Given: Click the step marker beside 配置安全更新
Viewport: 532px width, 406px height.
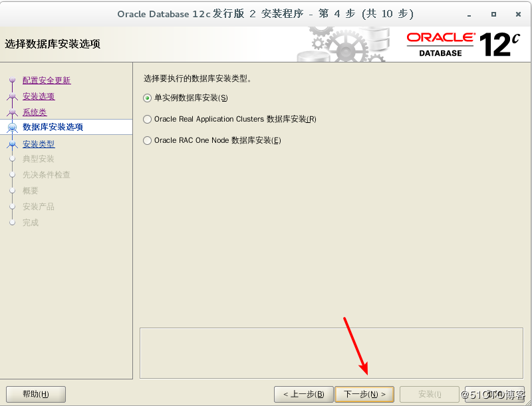Looking at the screenshot, I should point(13,80).
